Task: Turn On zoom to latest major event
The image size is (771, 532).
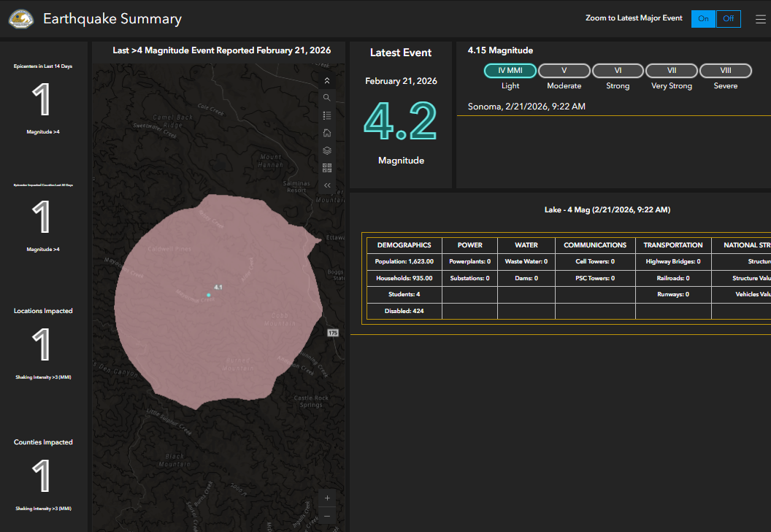Action: pos(703,19)
